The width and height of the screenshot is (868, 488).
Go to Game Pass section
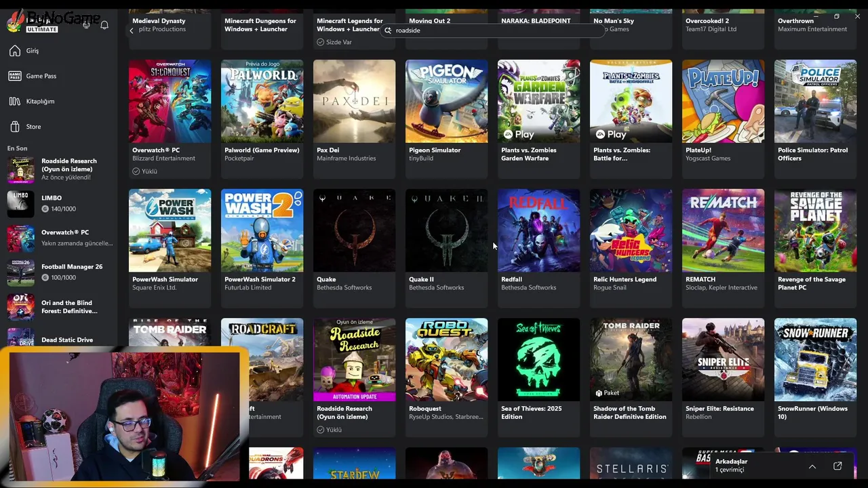pos(58,76)
